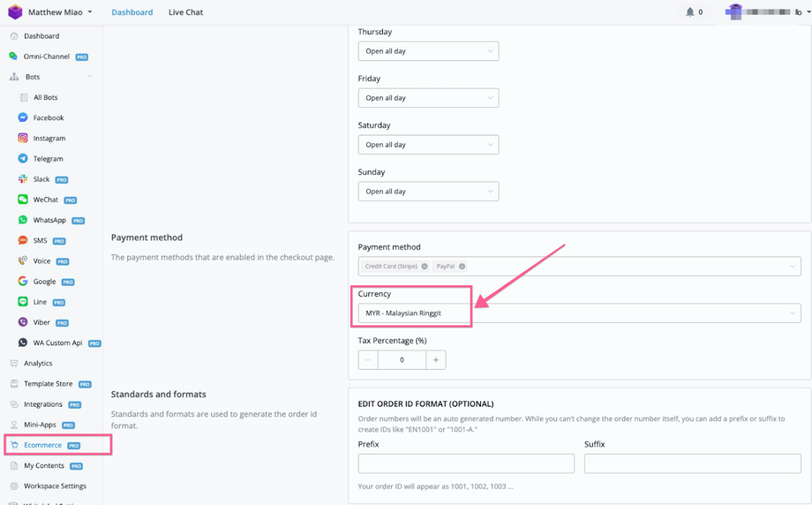Collapse the Bots section in sidebar

(90, 77)
